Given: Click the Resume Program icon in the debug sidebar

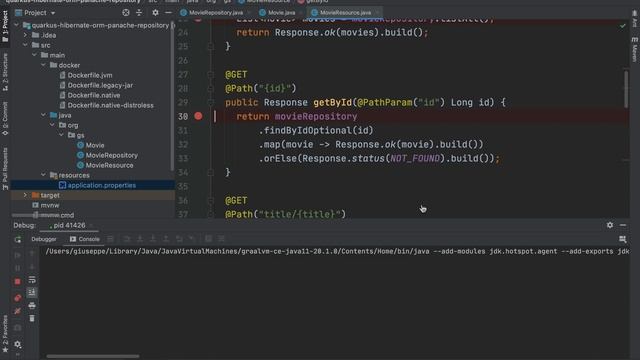Looking at the screenshot, I should tap(18, 255).
